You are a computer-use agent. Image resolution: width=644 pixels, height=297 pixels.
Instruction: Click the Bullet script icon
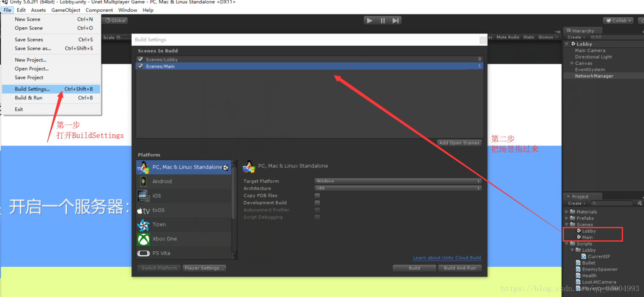point(579,263)
